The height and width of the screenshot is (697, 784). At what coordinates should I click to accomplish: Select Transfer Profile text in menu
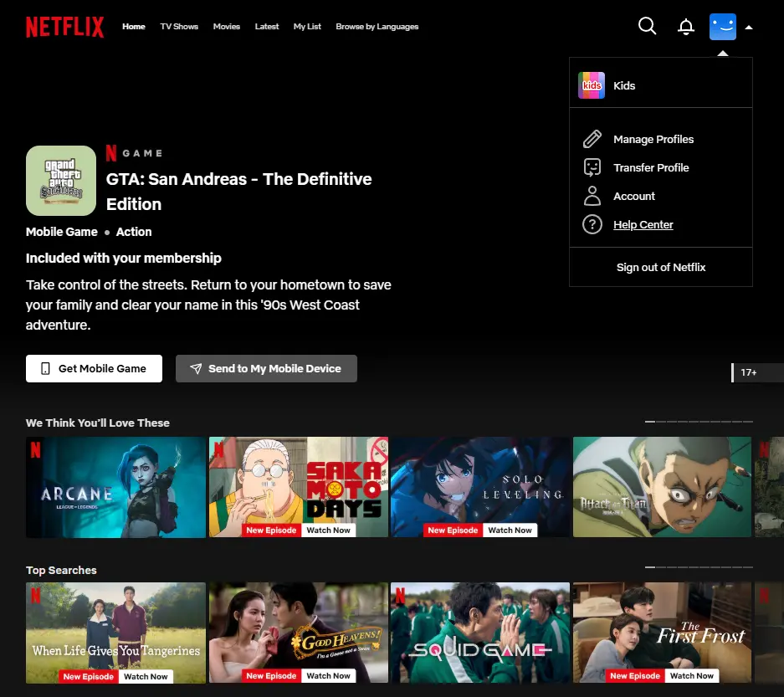651,167
